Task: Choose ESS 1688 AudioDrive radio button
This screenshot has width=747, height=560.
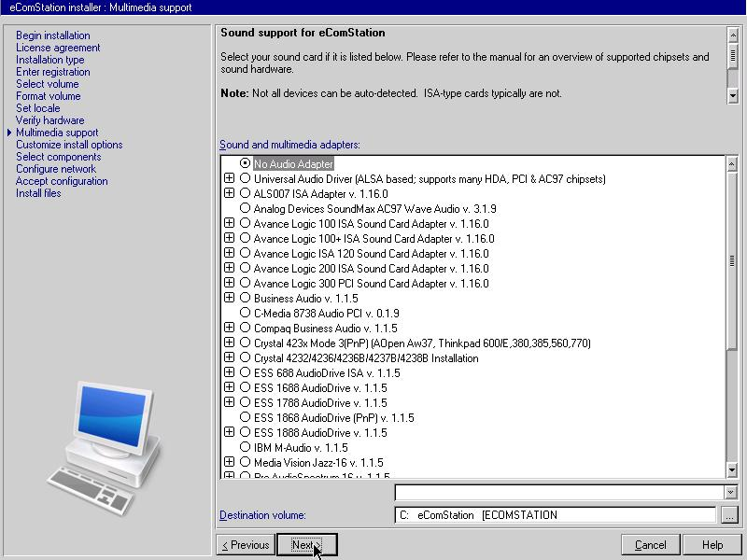Action: (245, 387)
